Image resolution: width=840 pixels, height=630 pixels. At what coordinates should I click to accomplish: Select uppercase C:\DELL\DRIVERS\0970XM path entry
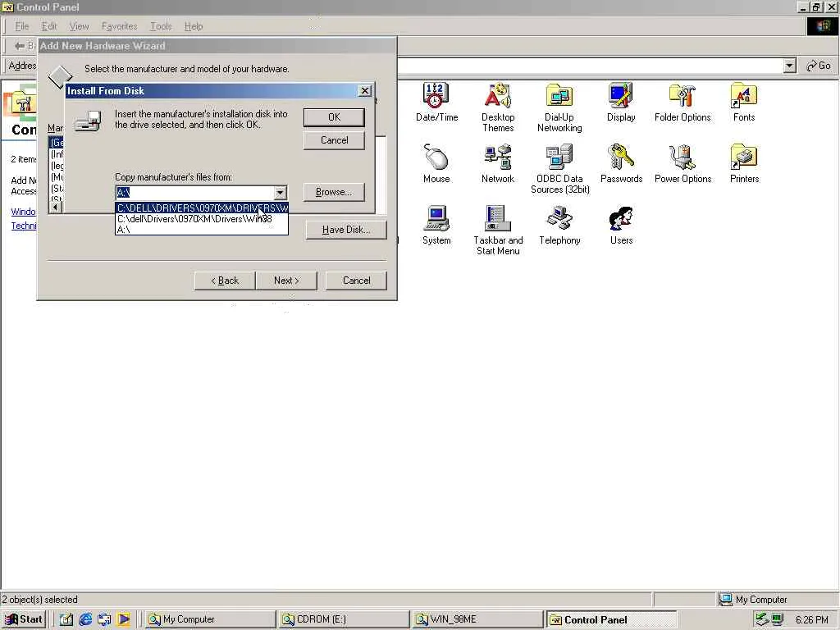point(202,208)
